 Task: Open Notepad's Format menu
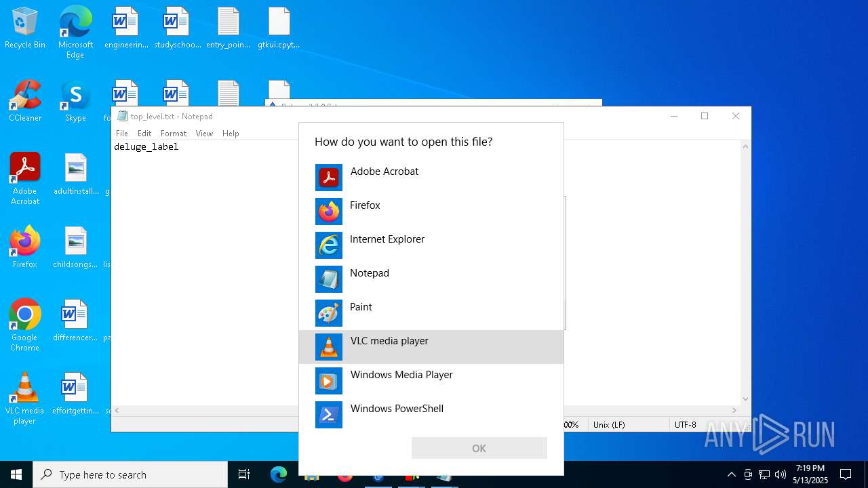tap(174, 134)
